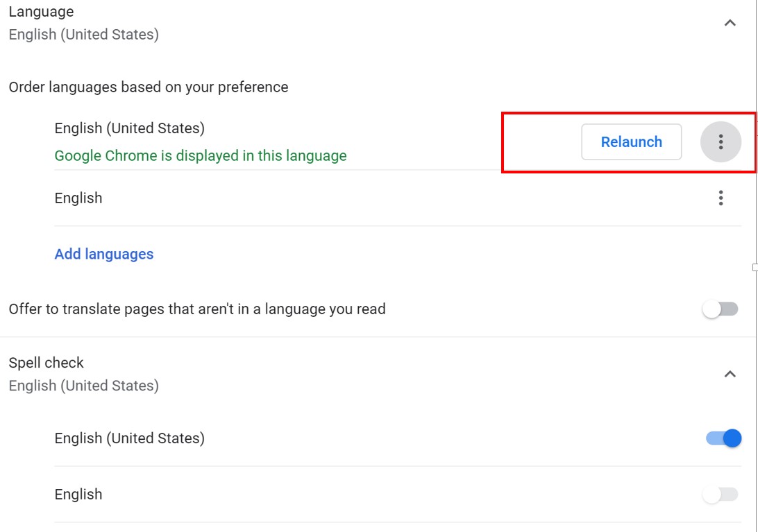This screenshot has width=758, height=532.
Task: Click the 'Language' section heading
Action: 41,12
